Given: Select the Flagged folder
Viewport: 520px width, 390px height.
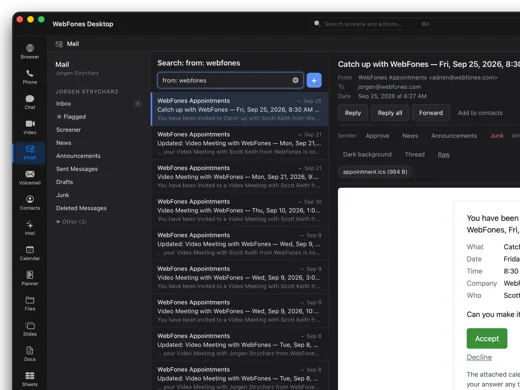Looking at the screenshot, I should tap(71, 117).
